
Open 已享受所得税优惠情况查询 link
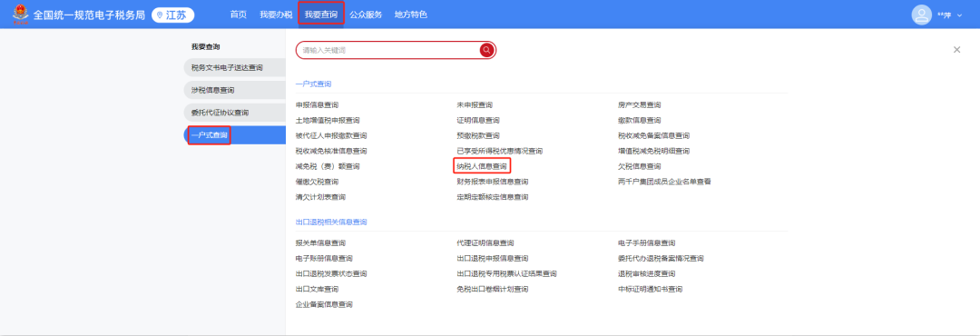point(499,151)
